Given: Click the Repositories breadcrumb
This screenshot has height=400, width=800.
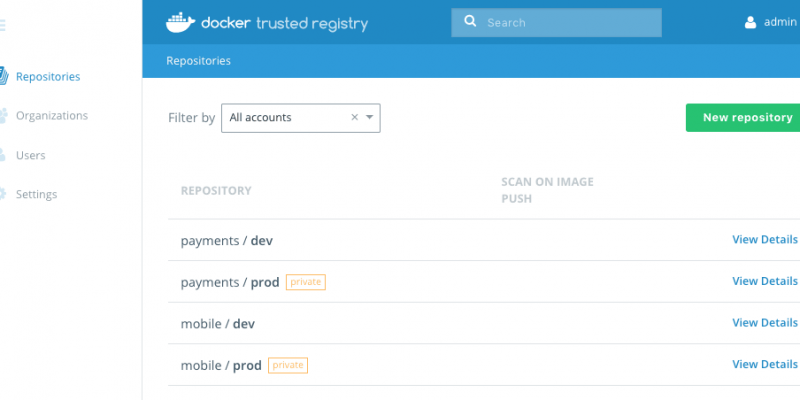Looking at the screenshot, I should click(198, 61).
